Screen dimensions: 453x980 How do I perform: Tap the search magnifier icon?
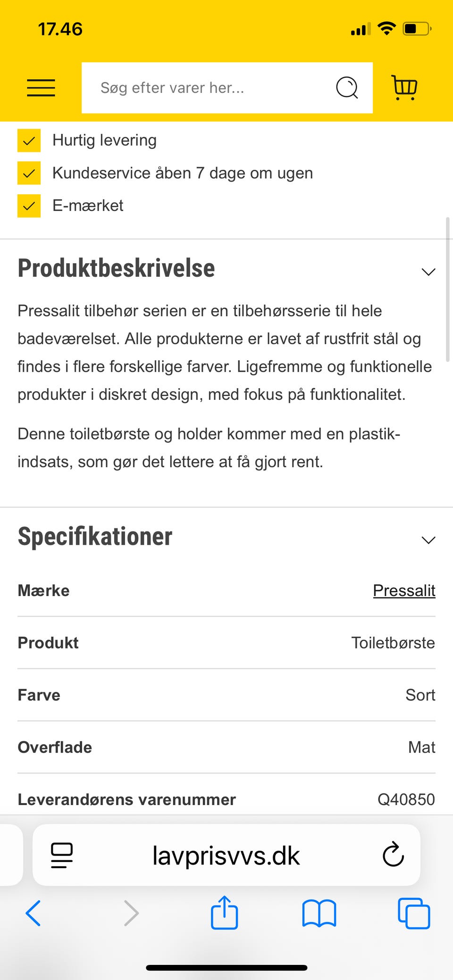[x=347, y=88]
